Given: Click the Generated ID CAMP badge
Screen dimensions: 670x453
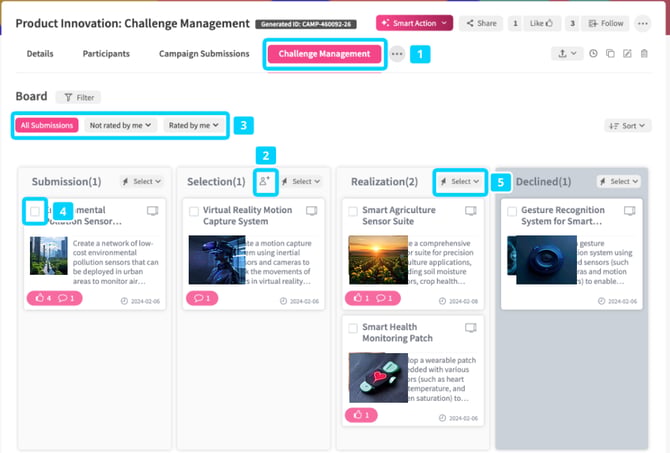Looking at the screenshot, I should [x=306, y=24].
